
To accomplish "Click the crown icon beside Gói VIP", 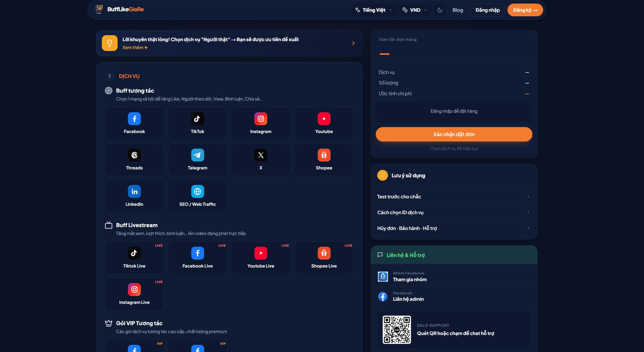I will click(109, 323).
